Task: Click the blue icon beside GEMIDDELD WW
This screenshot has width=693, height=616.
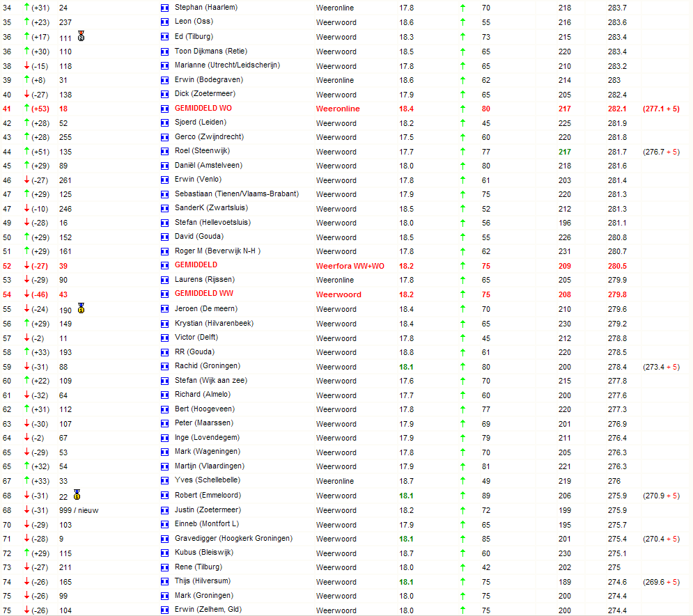Action: pos(164,294)
